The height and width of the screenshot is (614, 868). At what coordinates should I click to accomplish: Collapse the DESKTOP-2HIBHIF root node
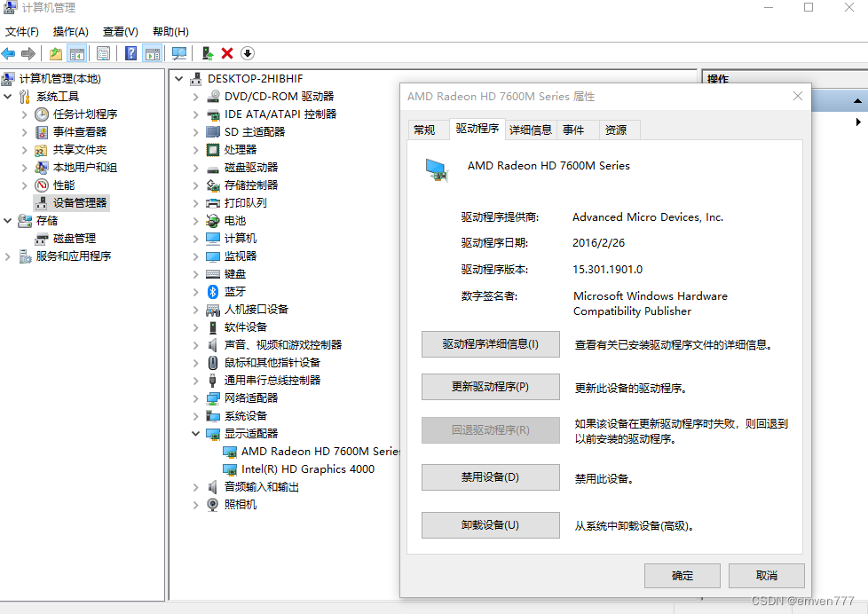[178, 79]
